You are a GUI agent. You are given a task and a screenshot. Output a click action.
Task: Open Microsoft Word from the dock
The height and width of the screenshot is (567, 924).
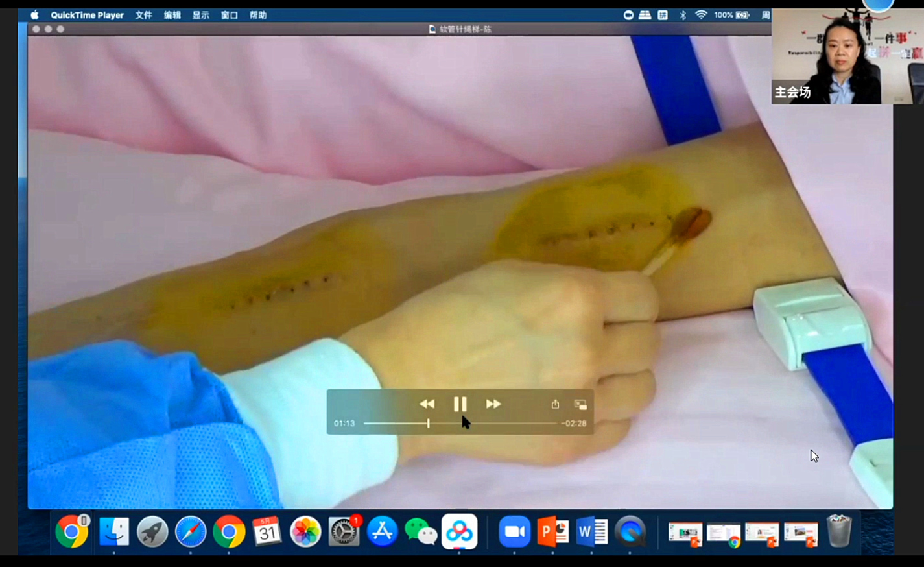point(591,532)
